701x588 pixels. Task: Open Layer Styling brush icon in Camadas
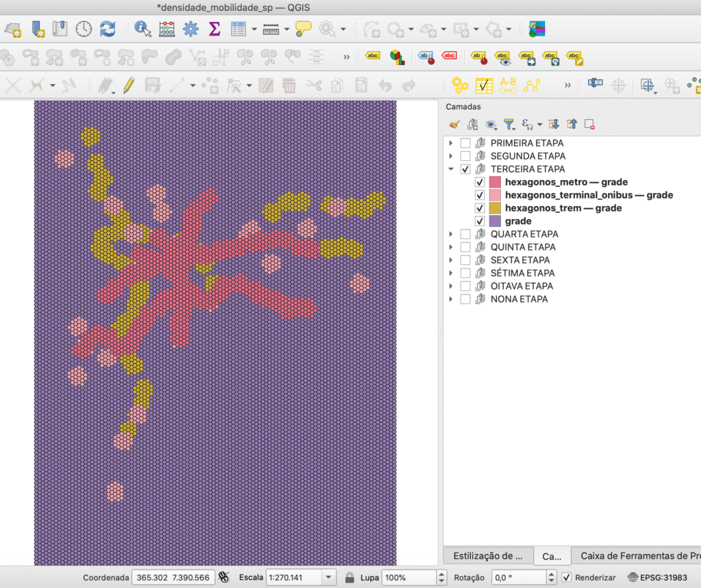tap(455, 125)
